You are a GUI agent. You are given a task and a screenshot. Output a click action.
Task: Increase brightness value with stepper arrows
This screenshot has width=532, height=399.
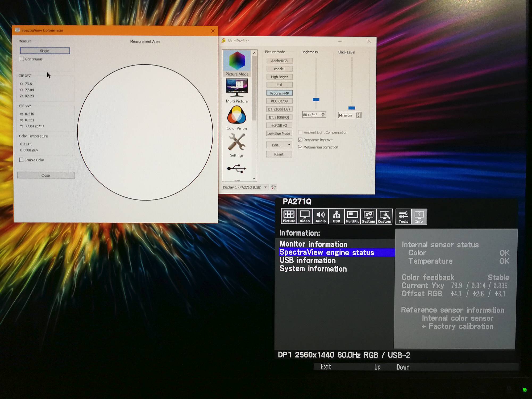323,113
